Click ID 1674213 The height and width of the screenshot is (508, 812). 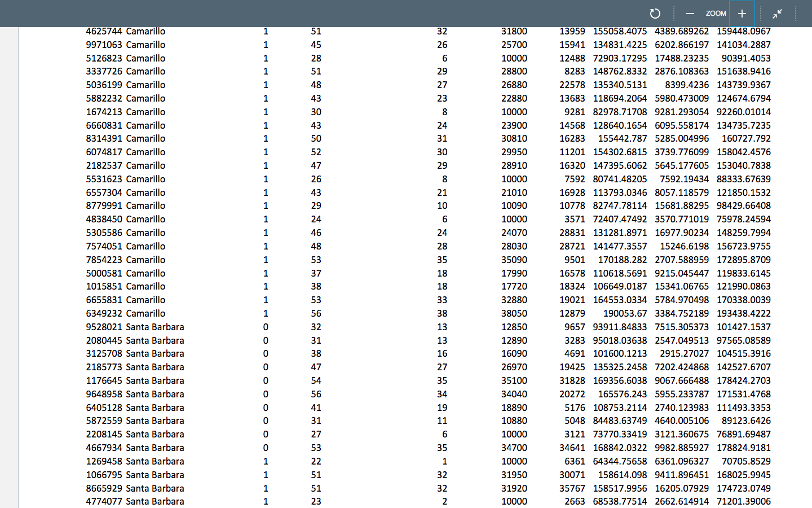pyautogui.click(x=104, y=112)
